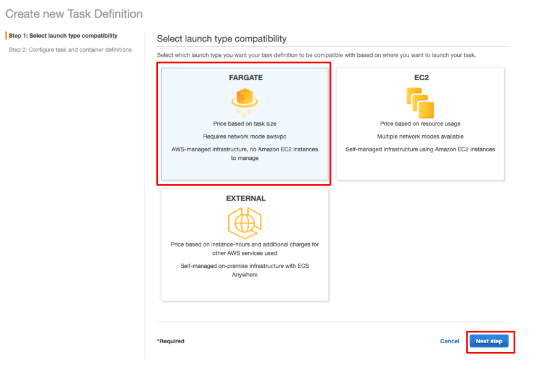Click the 'Select launch type compatibility' heading
The height and width of the screenshot is (392, 543).
[222, 39]
